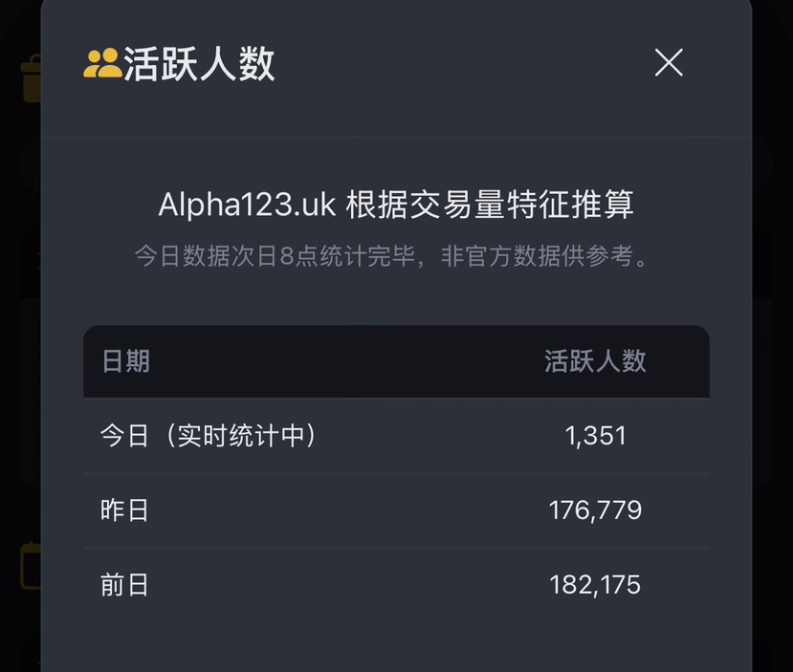This screenshot has width=793, height=672.
Task: Click the 活跃人数 column header in table
Action: 595,361
